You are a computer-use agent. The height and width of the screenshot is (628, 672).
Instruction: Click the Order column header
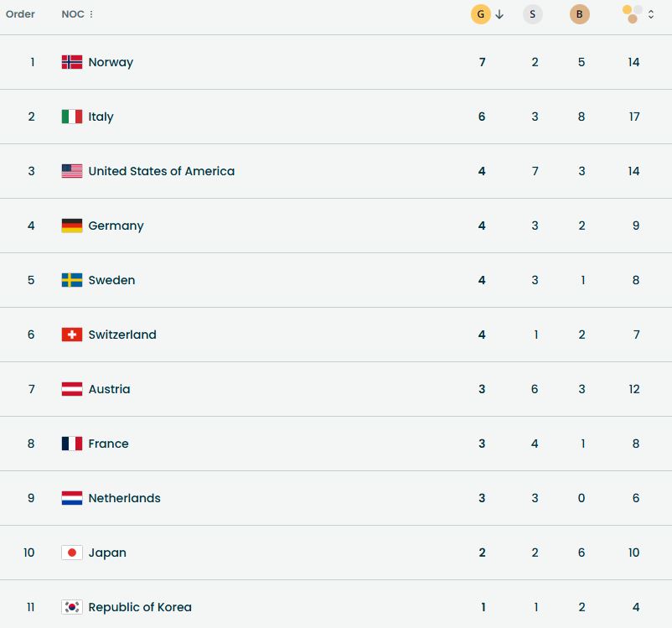coord(20,14)
